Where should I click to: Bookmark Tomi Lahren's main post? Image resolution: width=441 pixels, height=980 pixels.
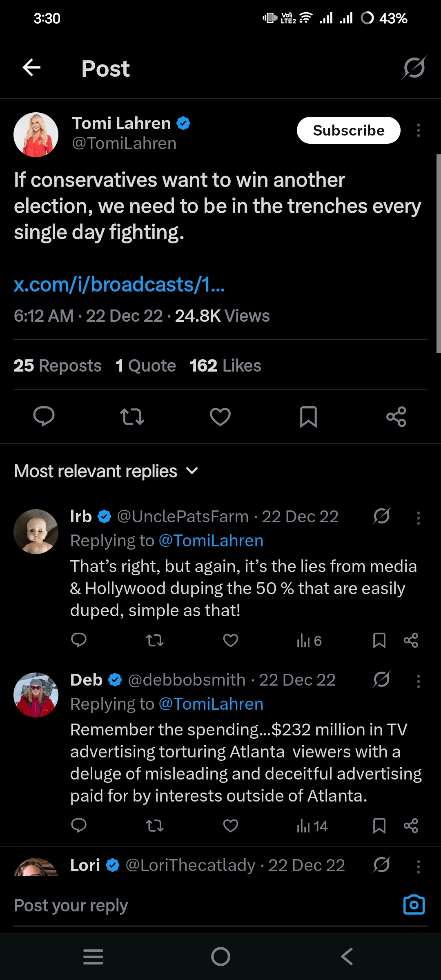[x=308, y=417]
